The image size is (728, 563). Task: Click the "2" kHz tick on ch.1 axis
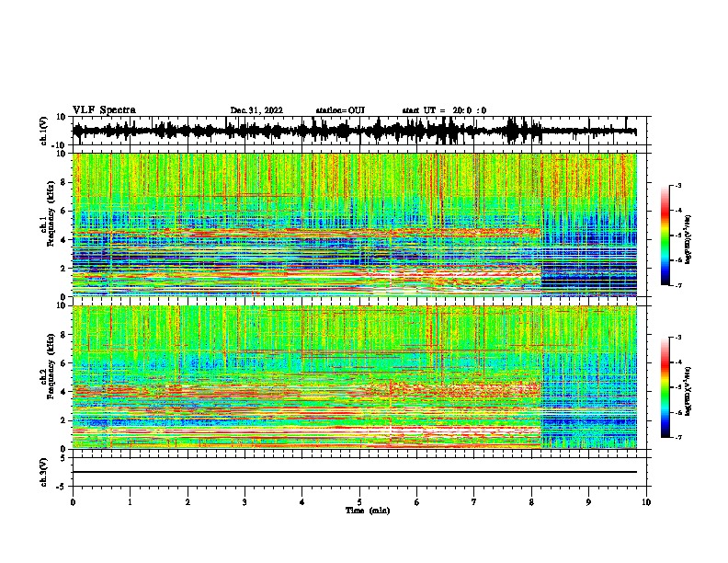[x=63, y=268]
